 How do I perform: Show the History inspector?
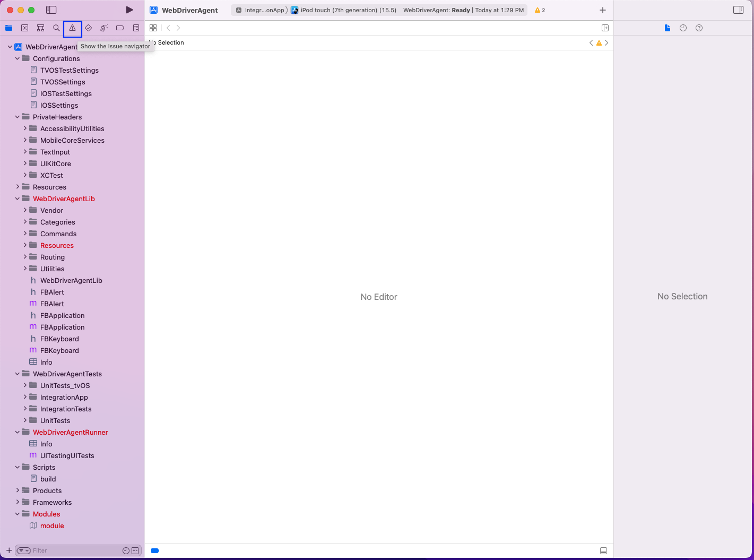click(683, 28)
